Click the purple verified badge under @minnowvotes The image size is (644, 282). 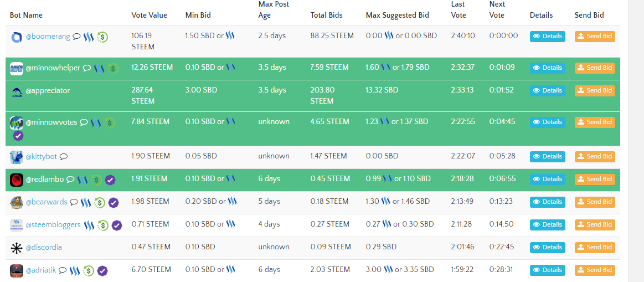coord(18,136)
